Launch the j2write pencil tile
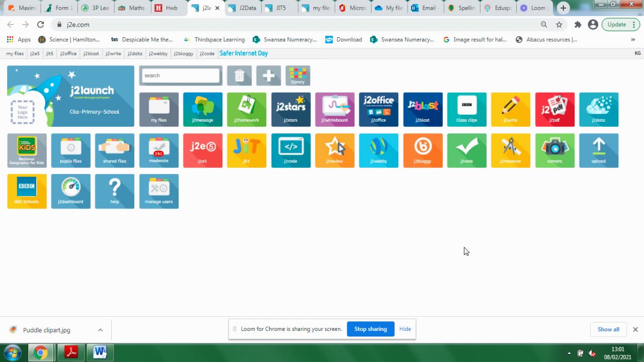Image resolution: width=644 pixels, height=362 pixels. (x=511, y=109)
